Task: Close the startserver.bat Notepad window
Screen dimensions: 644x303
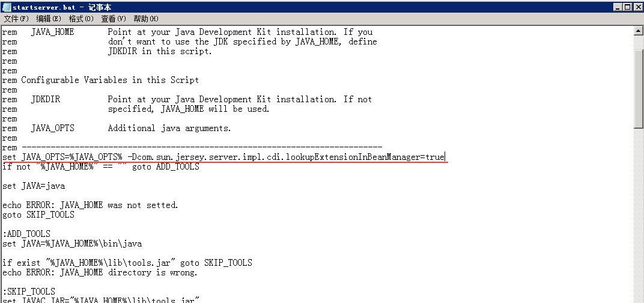Action: [638, 7]
